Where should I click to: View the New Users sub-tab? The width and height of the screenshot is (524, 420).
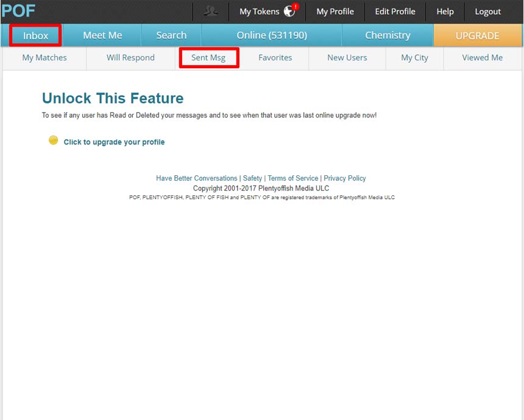[x=347, y=58]
